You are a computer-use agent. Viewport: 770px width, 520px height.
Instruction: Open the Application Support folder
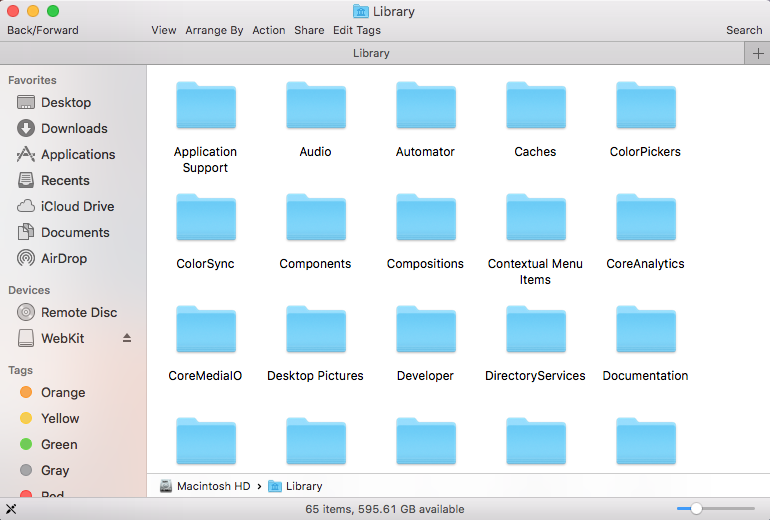pos(206,106)
